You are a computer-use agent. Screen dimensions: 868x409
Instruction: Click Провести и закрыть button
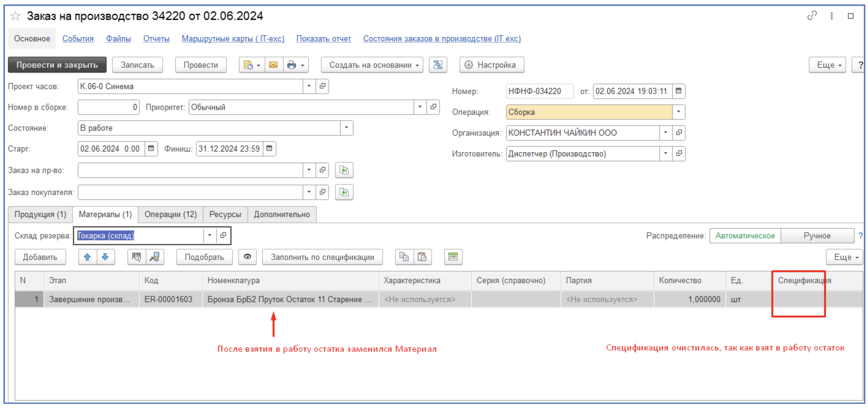point(57,65)
